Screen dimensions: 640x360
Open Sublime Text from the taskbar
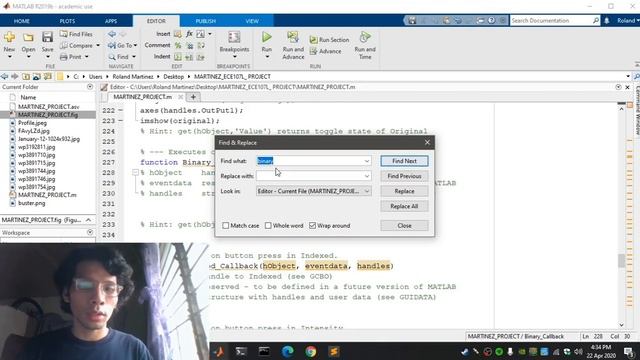334,351
